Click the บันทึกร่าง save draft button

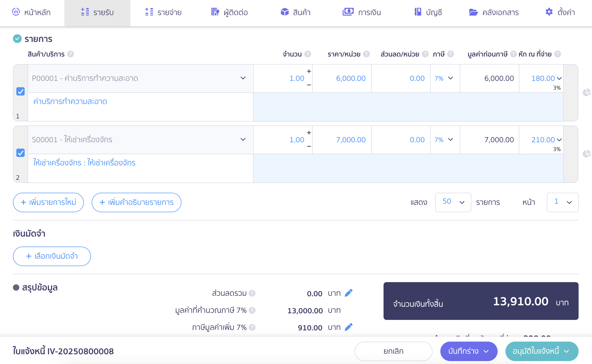tap(469, 351)
